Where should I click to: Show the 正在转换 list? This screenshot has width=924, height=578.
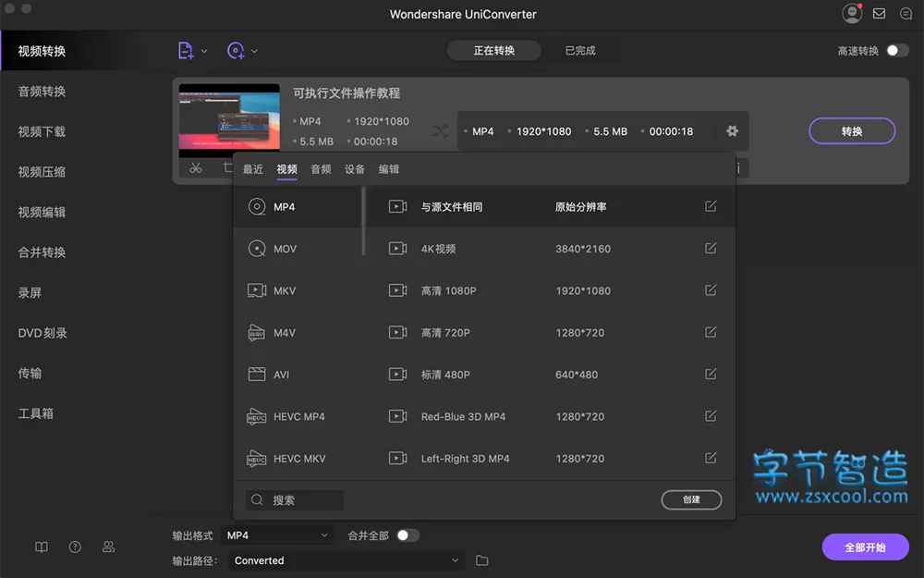[x=493, y=51]
